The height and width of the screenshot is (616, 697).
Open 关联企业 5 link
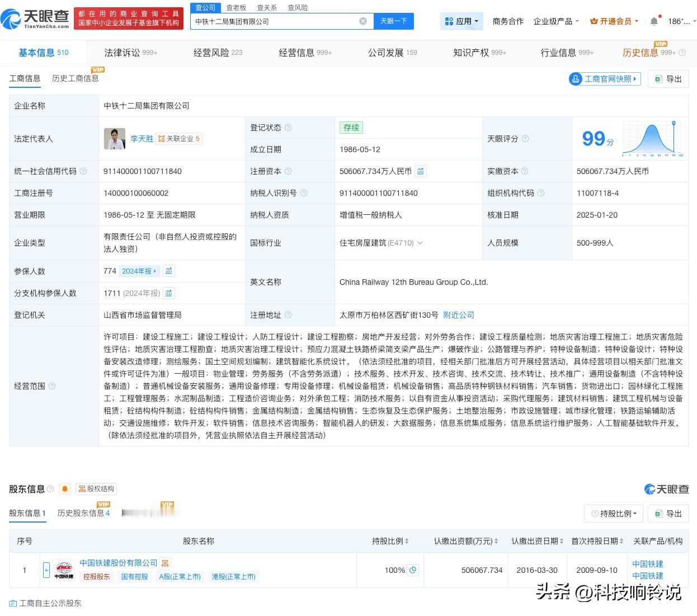click(x=179, y=139)
